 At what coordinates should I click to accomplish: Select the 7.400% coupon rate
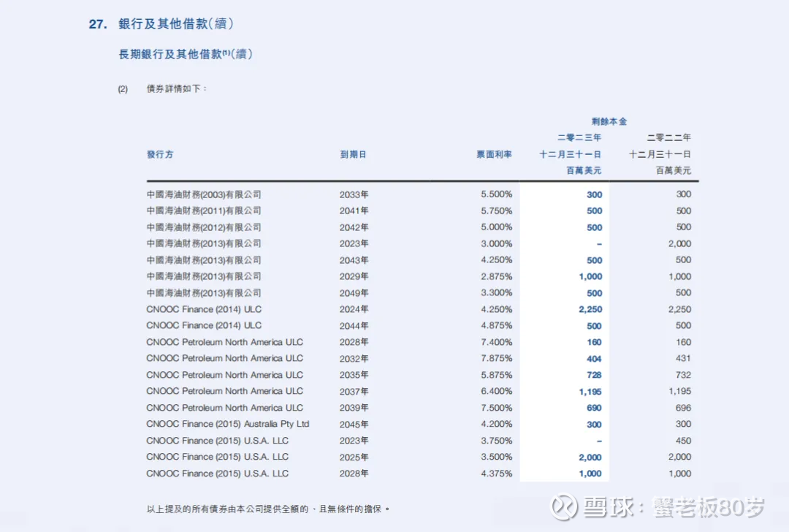tap(497, 342)
